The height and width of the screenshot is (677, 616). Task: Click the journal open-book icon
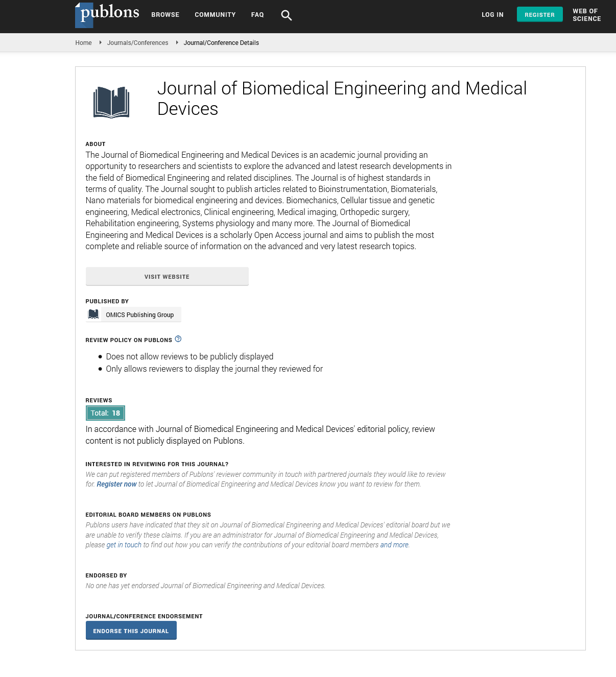click(111, 102)
